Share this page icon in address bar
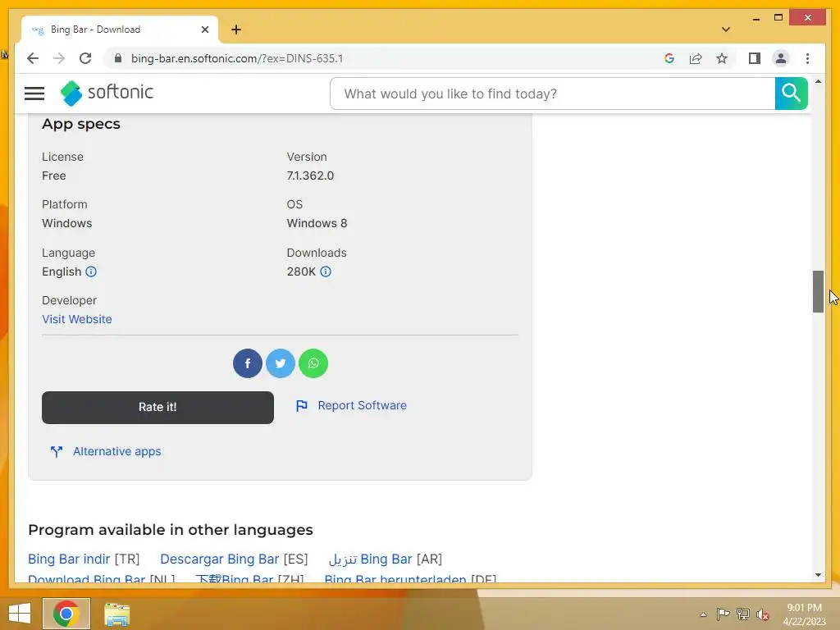 pyautogui.click(x=696, y=58)
